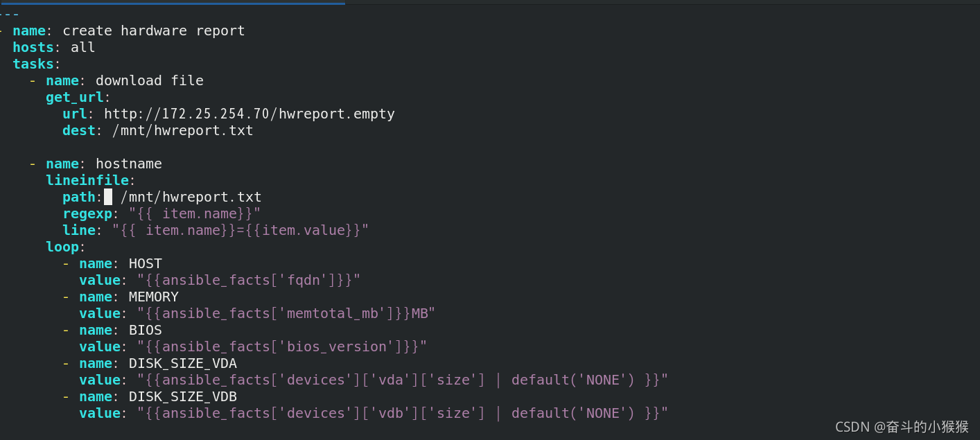This screenshot has height=440, width=980.
Task: Click the white cursor block after 'path:'
Action: [108, 197]
